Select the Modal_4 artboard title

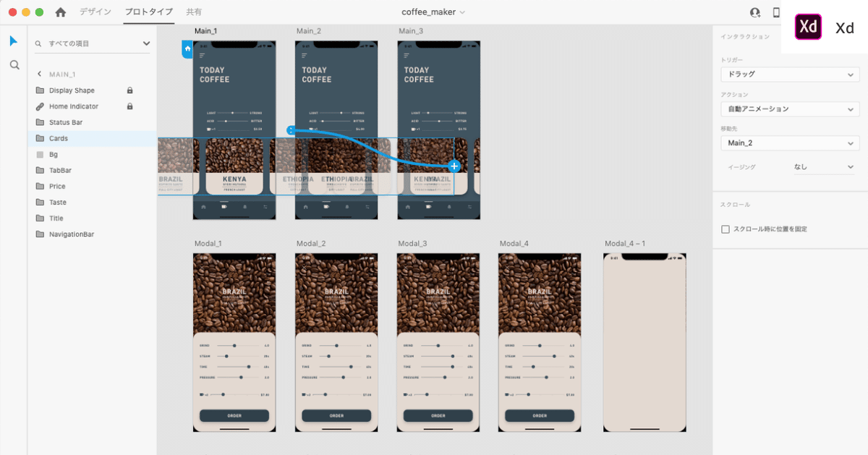point(514,244)
